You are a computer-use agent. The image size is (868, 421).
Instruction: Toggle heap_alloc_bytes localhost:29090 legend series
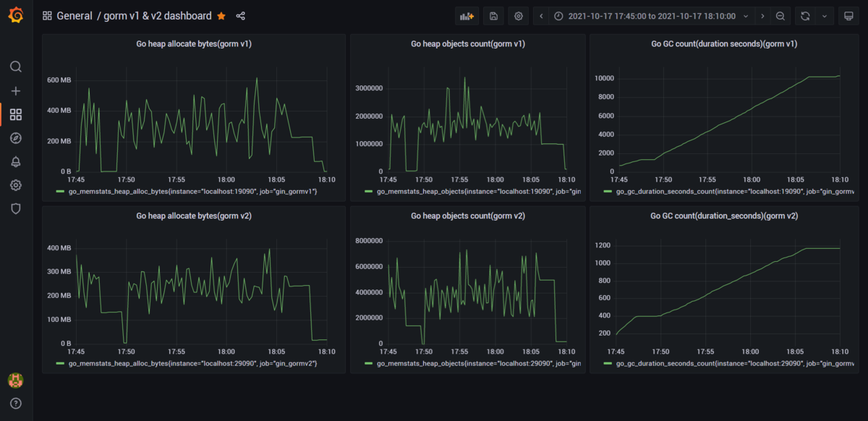tap(192, 363)
